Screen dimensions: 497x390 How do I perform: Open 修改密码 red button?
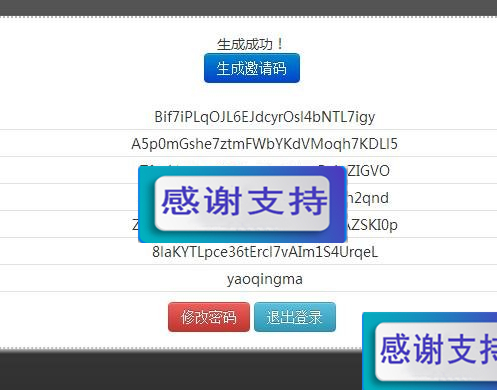pyautogui.click(x=209, y=317)
